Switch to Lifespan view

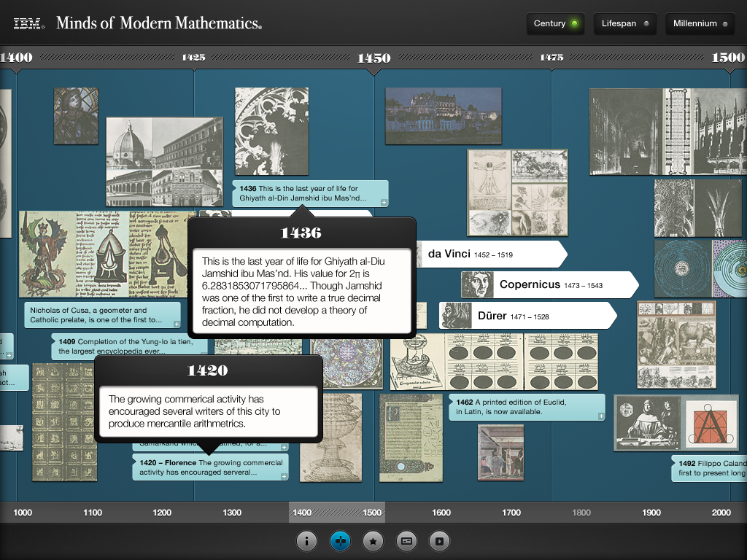625,23
